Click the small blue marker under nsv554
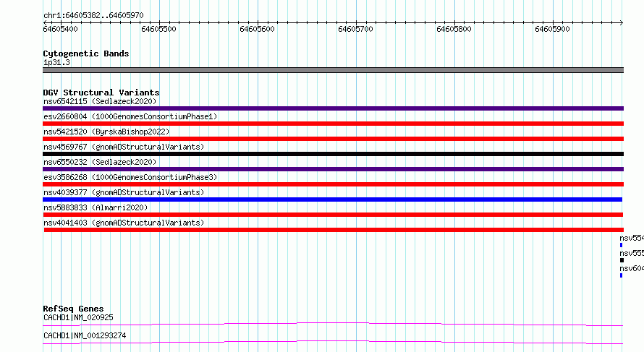Viewport: 644px width, 352px height. (x=621, y=245)
